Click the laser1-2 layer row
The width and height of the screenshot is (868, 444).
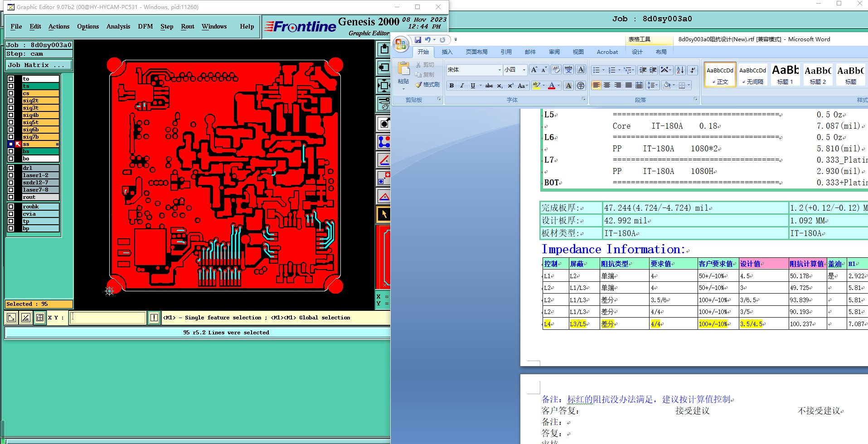click(x=40, y=175)
